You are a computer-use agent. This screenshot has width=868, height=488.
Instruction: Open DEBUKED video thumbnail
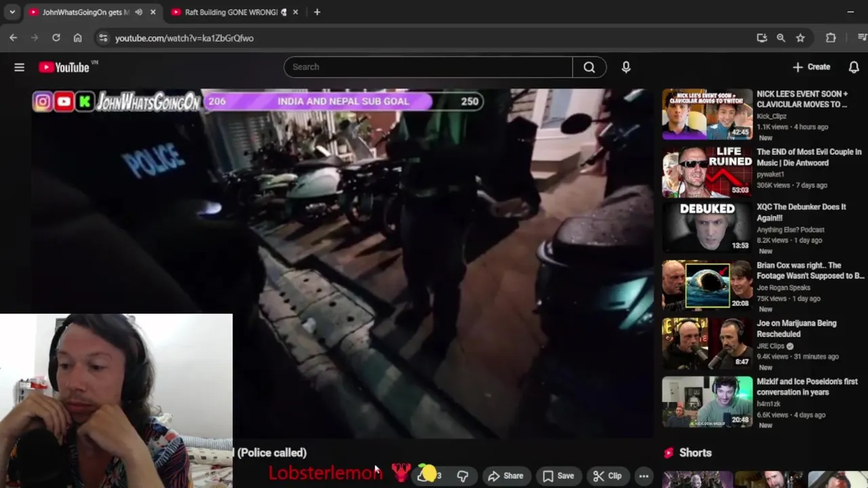point(707,227)
